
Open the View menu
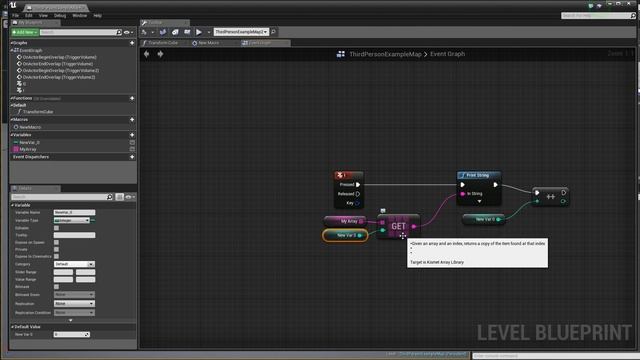click(x=43, y=16)
